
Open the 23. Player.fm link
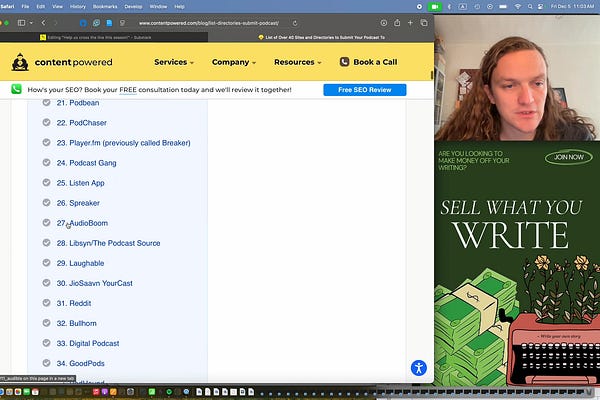click(124, 143)
